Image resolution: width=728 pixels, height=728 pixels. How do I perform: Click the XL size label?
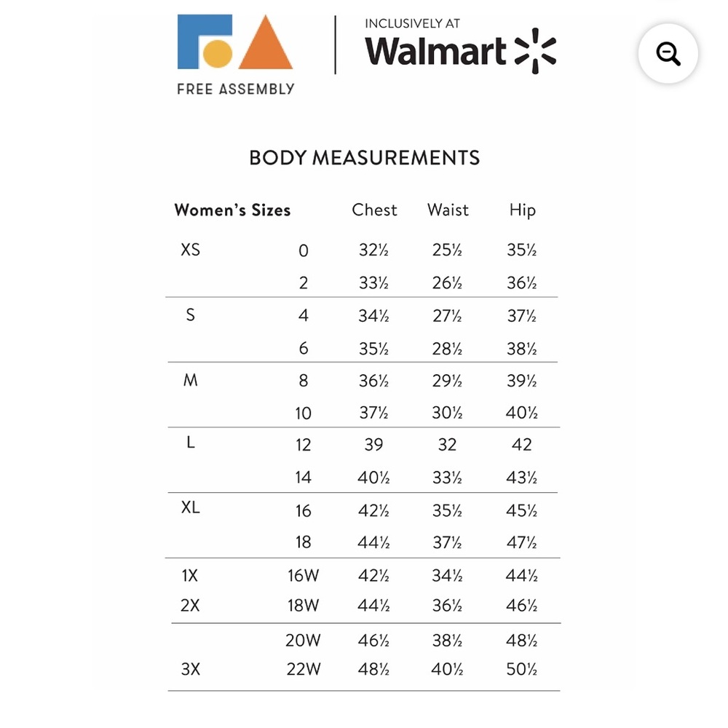click(190, 507)
